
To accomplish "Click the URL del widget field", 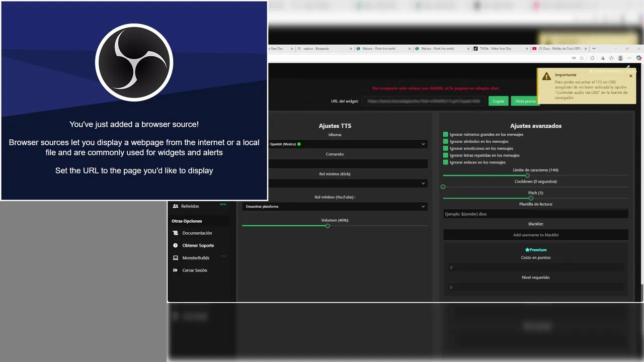I will tap(424, 101).
